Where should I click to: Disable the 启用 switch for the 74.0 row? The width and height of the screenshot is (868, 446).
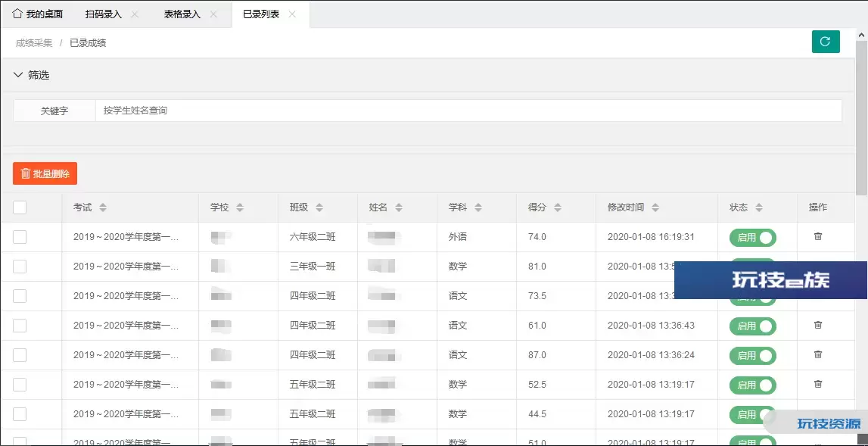(x=753, y=237)
